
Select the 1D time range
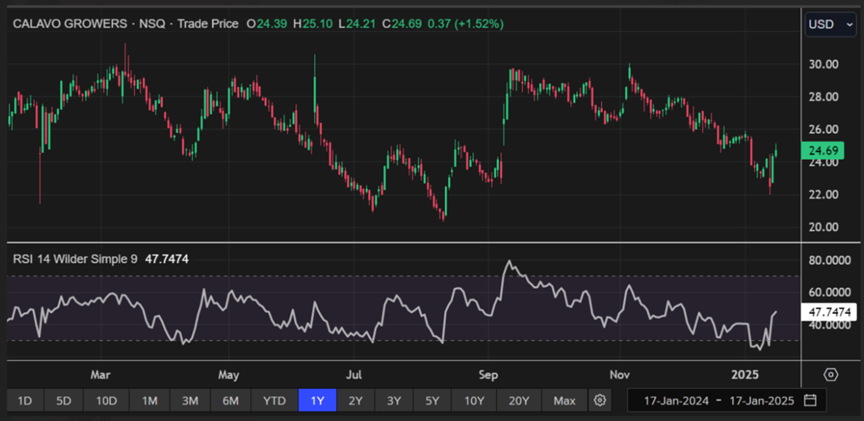click(x=25, y=401)
